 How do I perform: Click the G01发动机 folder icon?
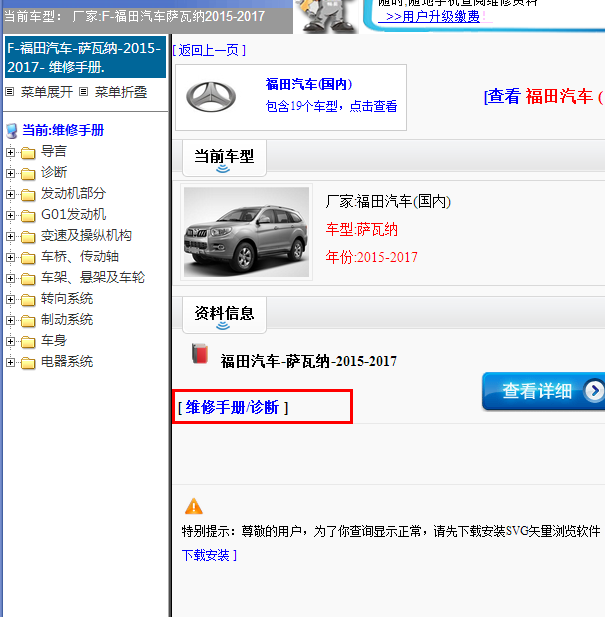click(28, 216)
